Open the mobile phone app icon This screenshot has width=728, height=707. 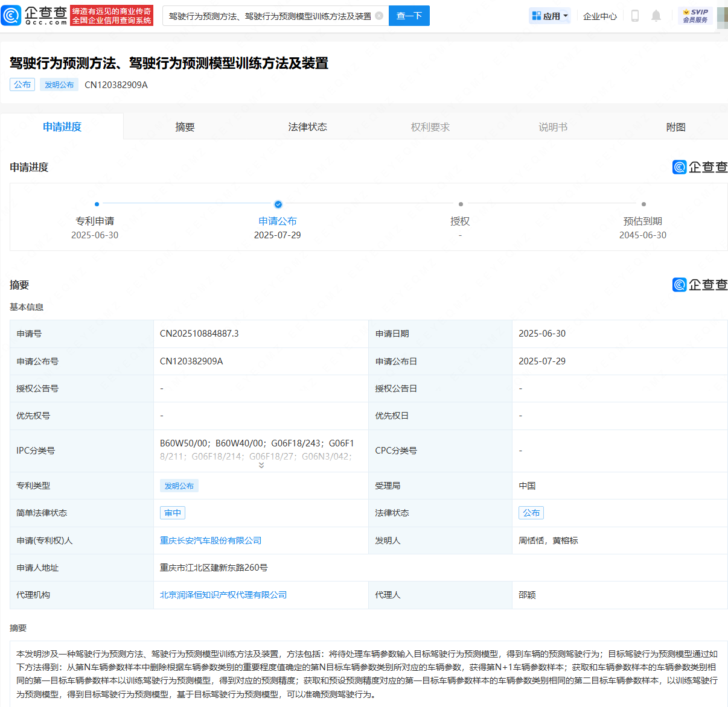(634, 16)
